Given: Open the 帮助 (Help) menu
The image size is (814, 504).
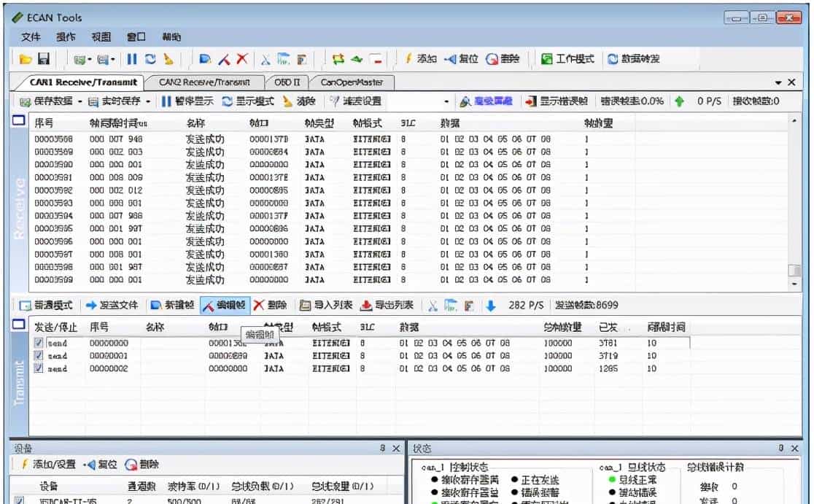Looking at the screenshot, I should point(174,36).
